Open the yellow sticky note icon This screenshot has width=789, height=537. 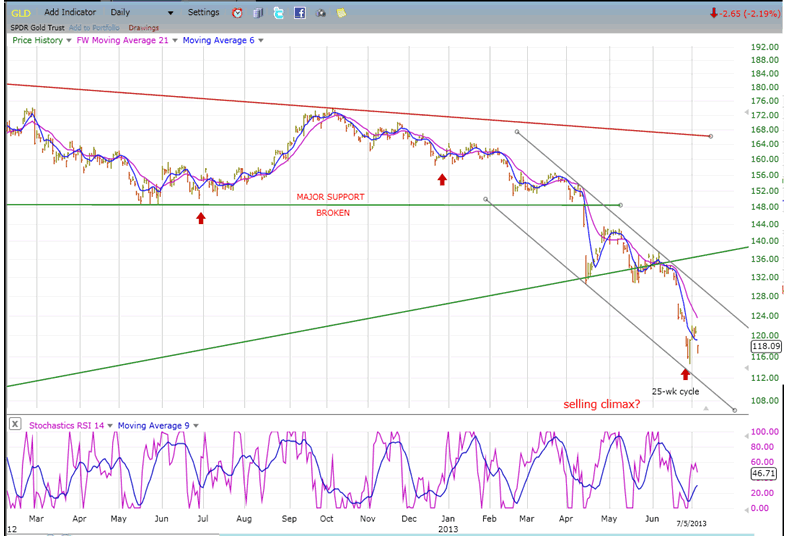pyautogui.click(x=341, y=13)
